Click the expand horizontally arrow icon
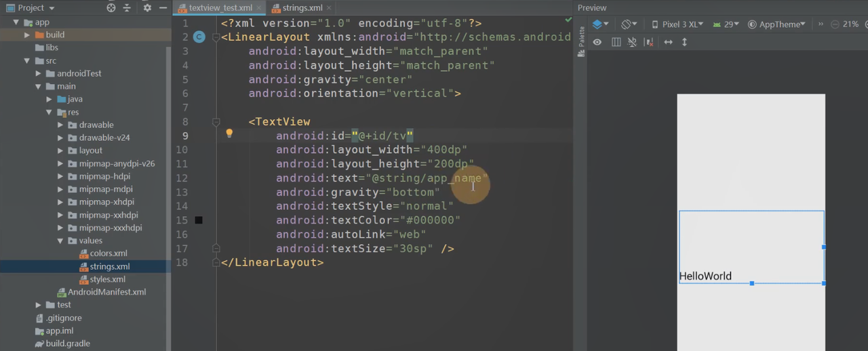The image size is (868, 351). coord(668,42)
